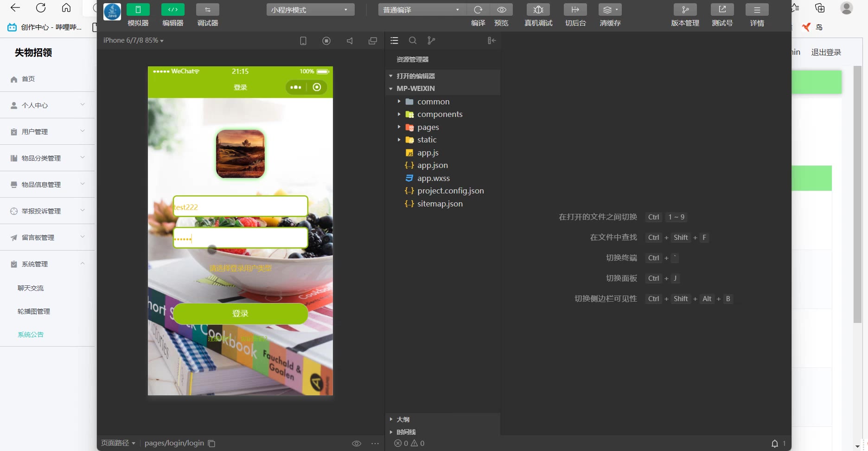Click the password input field
This screenshot has width=868, height=451.
pos(240,238)
